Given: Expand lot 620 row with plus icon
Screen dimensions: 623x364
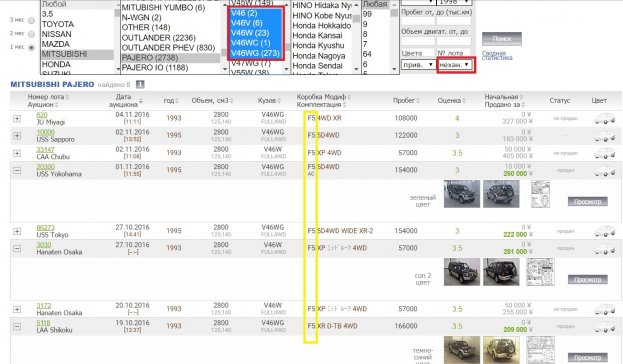Looking at the screenshot, I should pos(17,118).
